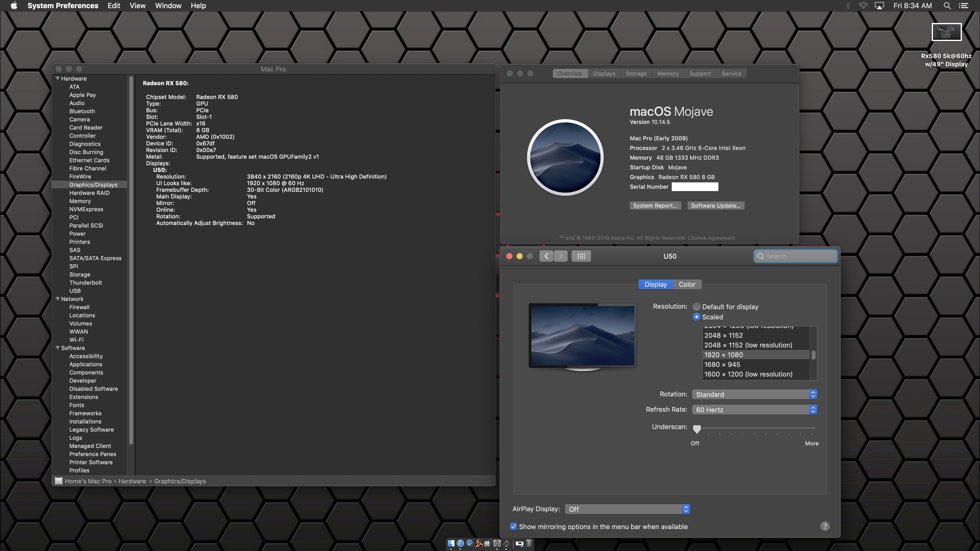Go forward in the U50 preferences window

561,256
